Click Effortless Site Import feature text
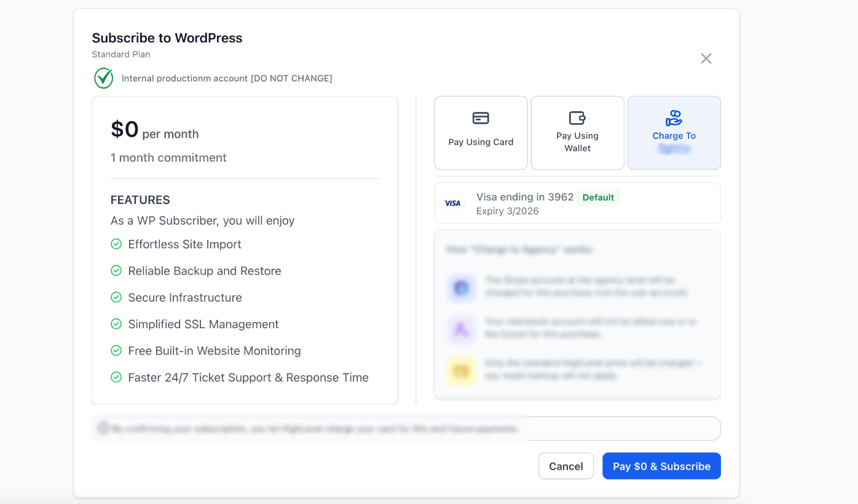This screenshot has height=504, width=858. pyautogui.click(x=184, y=244)
